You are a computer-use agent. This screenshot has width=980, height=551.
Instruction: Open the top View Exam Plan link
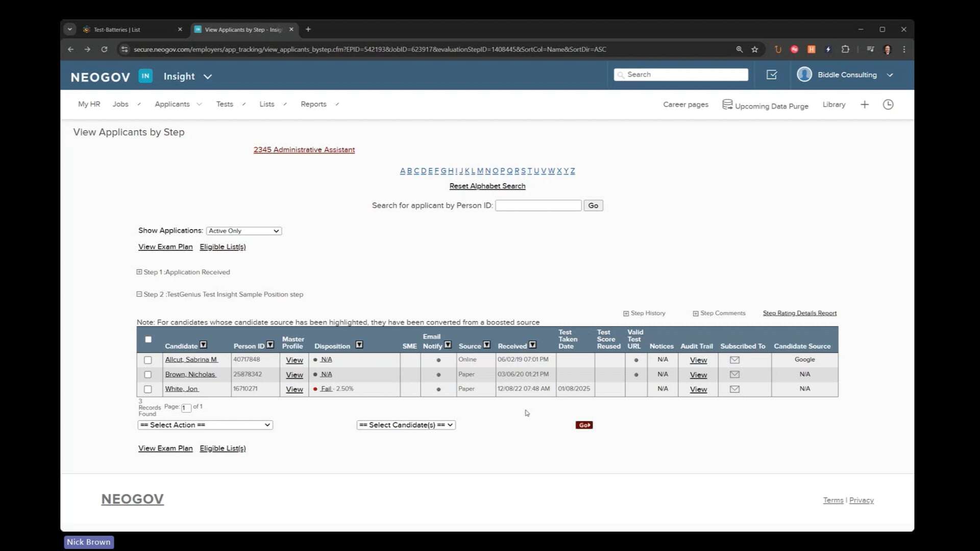click(165, 247)
